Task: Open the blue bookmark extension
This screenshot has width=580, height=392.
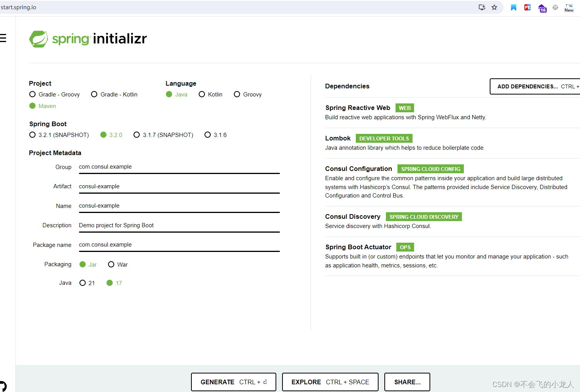Action: pyautogui.click(x=514, y=7)
